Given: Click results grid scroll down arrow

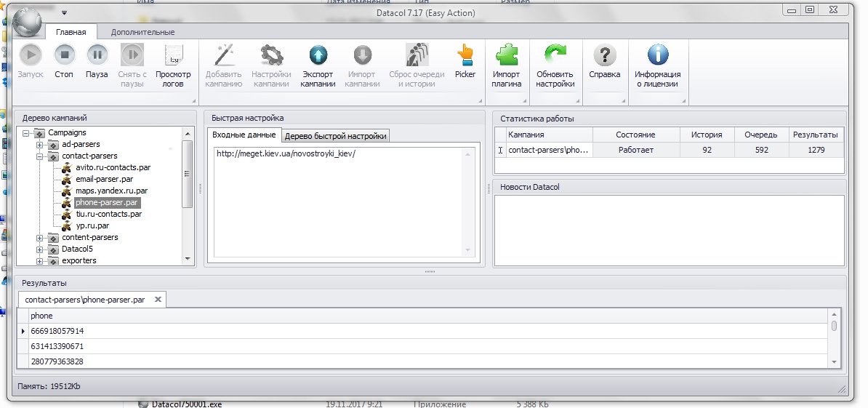Looking at the screenshot, I should pos(835,361).
